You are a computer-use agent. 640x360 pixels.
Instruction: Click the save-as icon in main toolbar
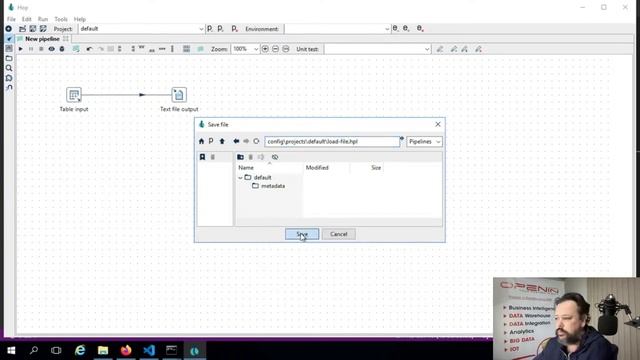pos(43,29)
